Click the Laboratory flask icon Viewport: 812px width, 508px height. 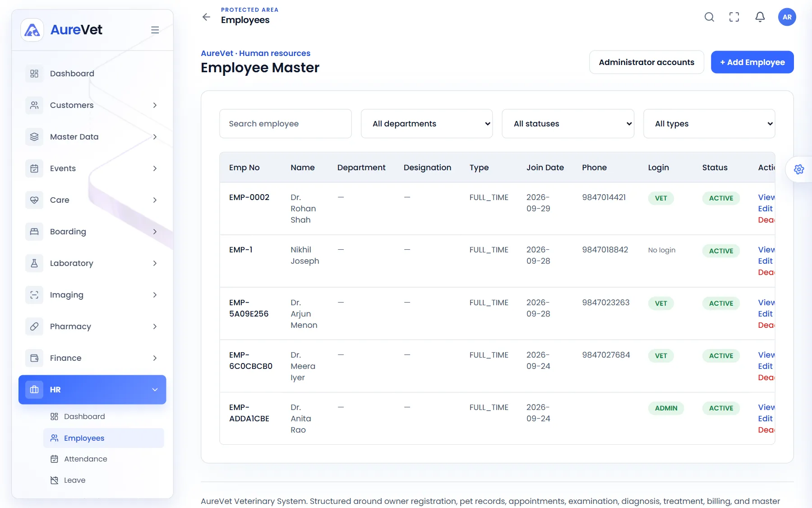point(34,263)
